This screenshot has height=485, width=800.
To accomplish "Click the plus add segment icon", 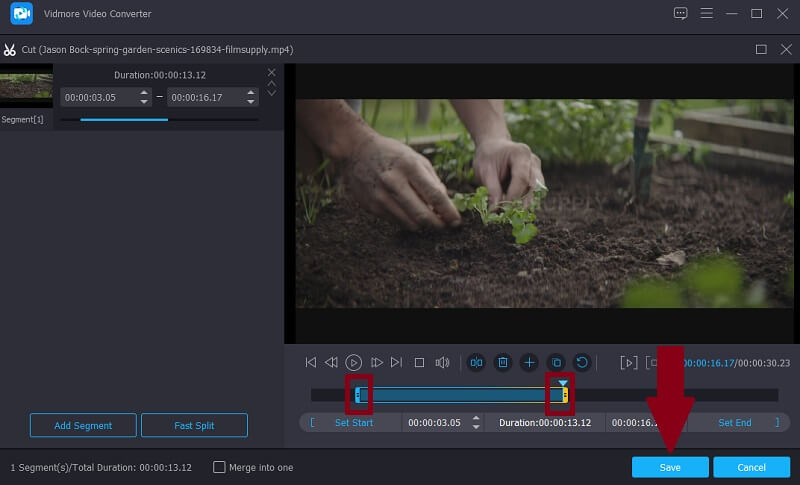I will 530,362.
